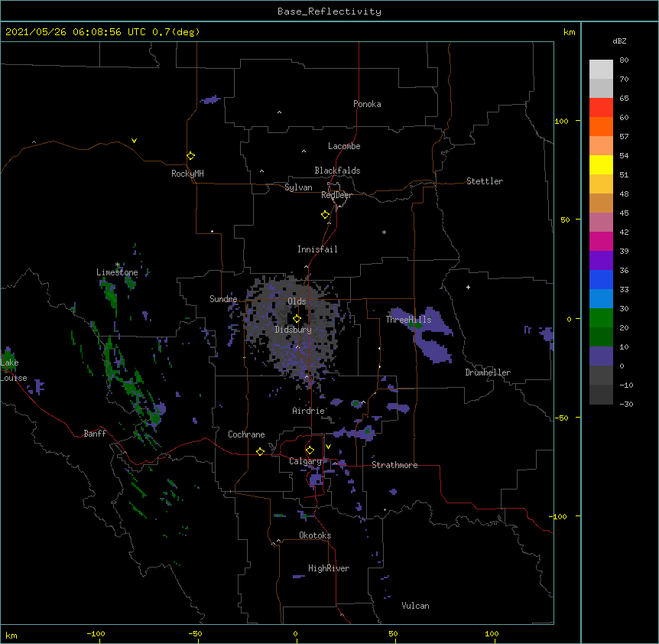
Task: Click the yellow diamond marker above Calgary label
Action: (310, 450)
